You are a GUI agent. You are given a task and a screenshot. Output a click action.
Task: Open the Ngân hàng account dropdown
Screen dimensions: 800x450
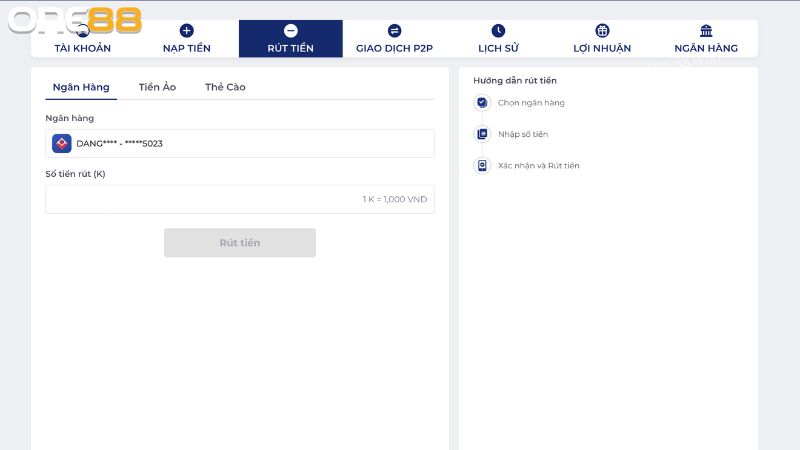coord(240,143)
